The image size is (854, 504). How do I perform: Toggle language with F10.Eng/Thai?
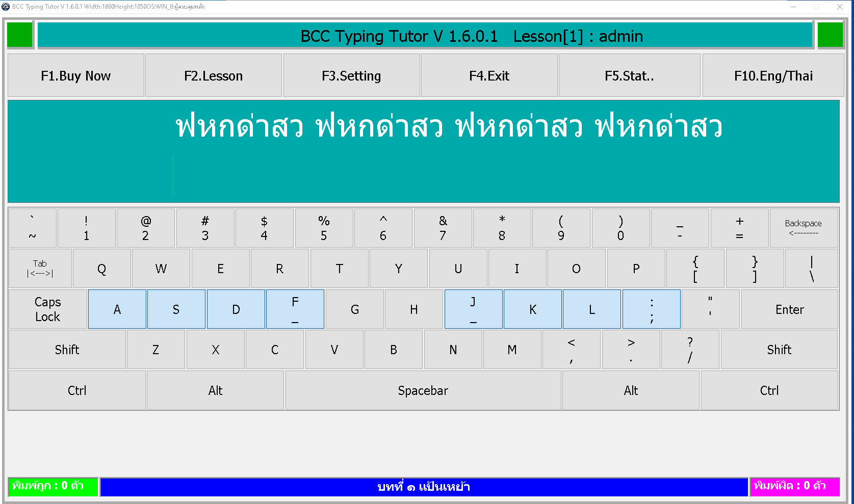tap(773, 75)
